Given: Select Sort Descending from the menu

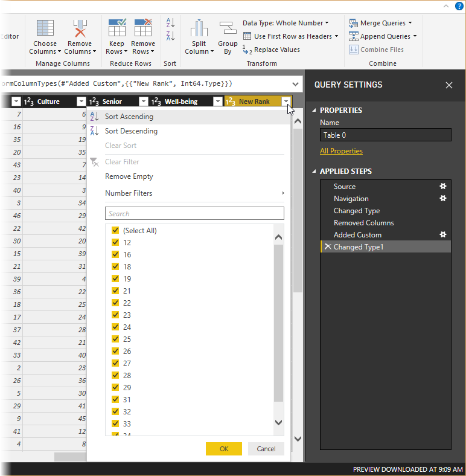Looking at the screenshot, I should coord(131,131).
